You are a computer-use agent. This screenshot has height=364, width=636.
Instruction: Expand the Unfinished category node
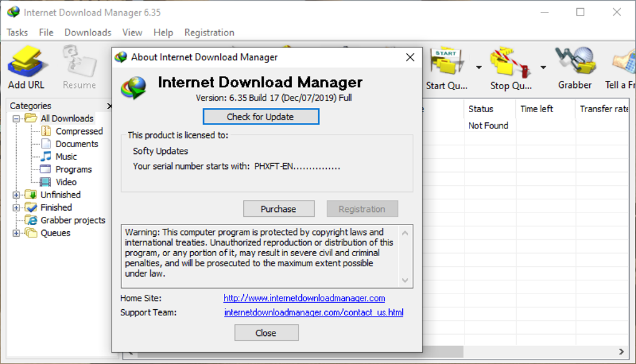[16, 195]
